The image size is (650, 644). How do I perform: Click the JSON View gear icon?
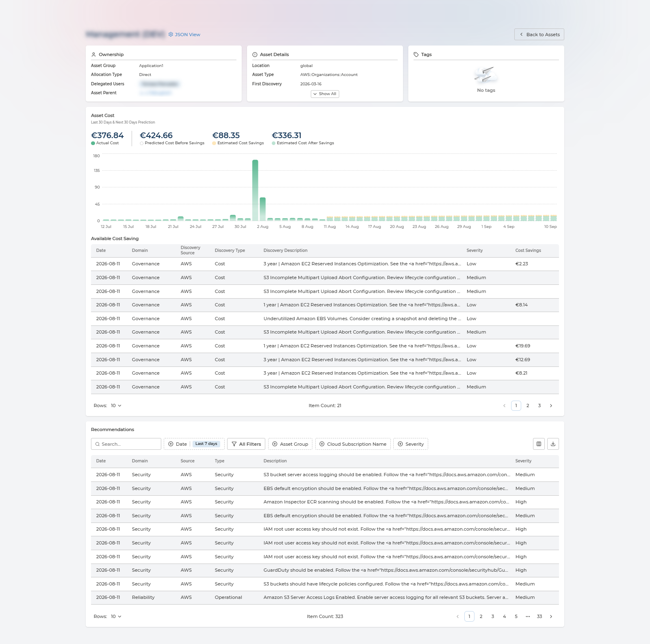pyautogui.click(x=171, y=35)
